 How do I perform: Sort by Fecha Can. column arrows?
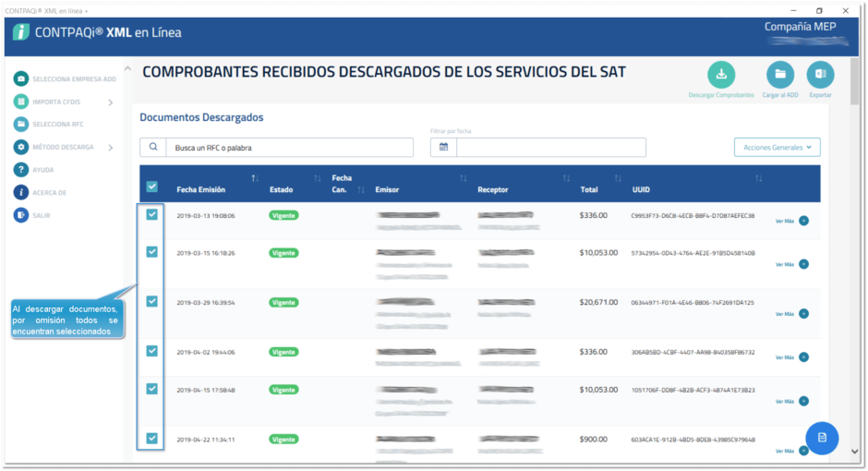361,190
